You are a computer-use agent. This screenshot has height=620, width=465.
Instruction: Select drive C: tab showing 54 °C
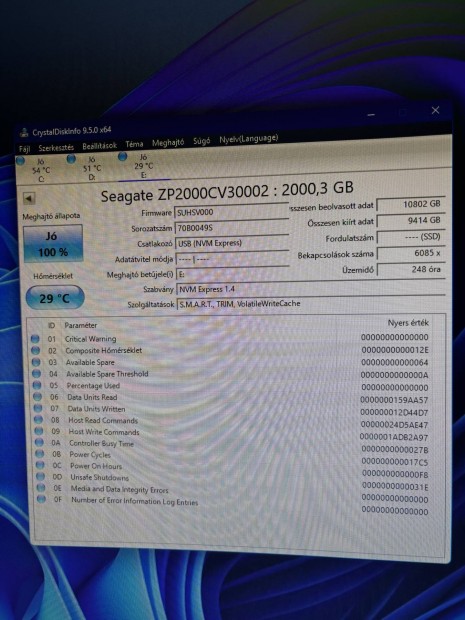[x=41, y=170]
